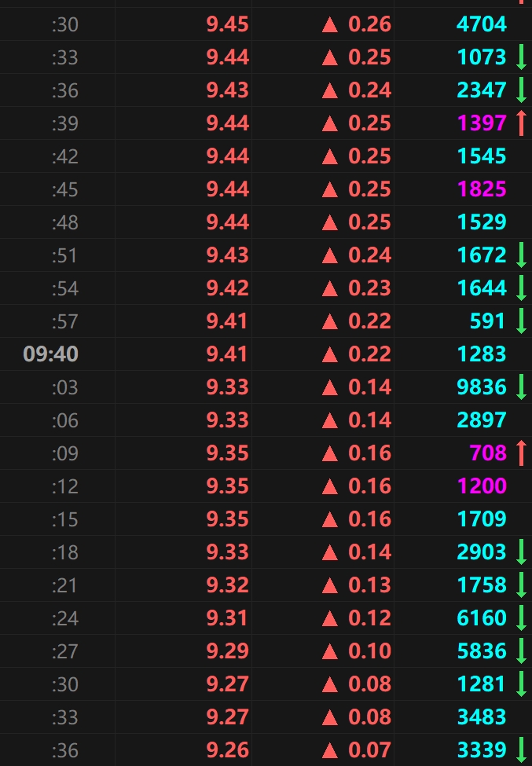Select the magenta volume cell 1200

(482, 486)
